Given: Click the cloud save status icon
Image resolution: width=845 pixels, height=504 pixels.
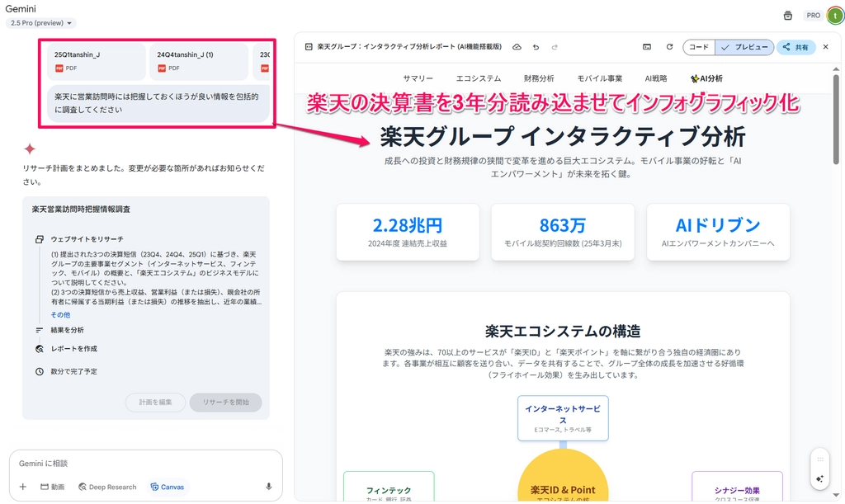Looking at the screenshot, I should [x=517, y=47].
